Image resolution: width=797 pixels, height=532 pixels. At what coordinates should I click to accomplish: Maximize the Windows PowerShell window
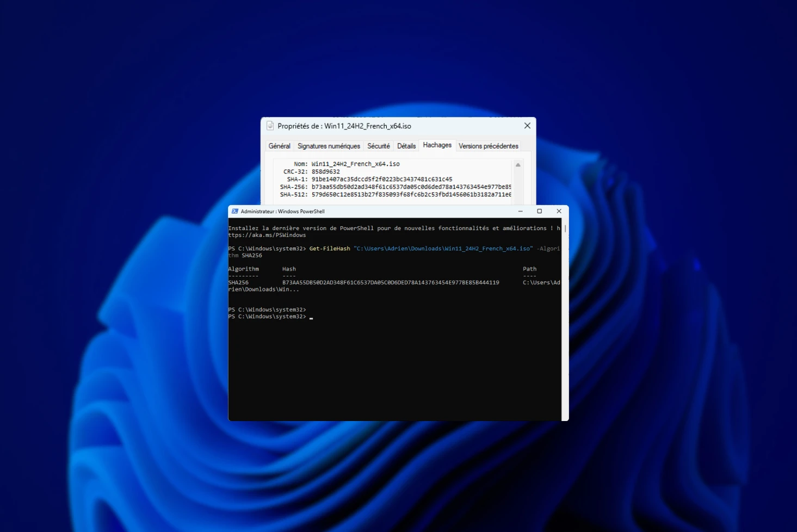539,211
